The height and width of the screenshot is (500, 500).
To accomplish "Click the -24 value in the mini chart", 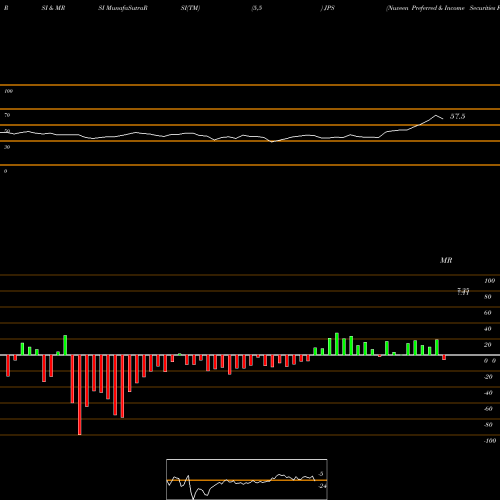I will click(x=322, y=486).
